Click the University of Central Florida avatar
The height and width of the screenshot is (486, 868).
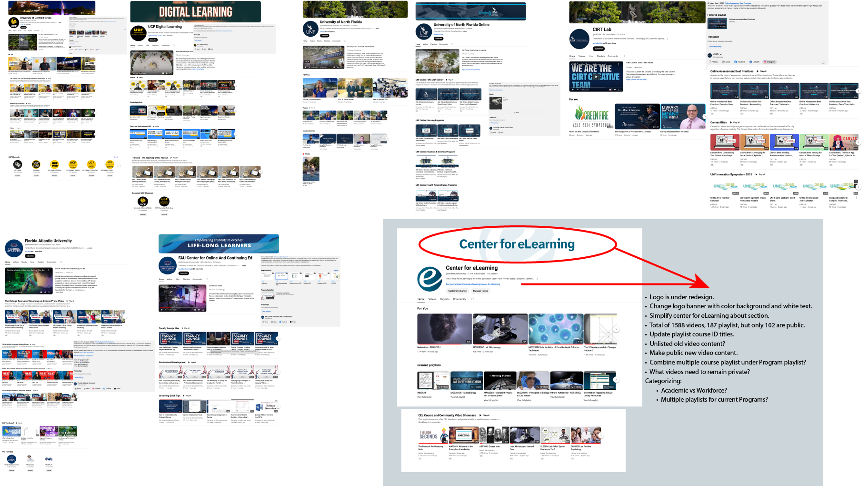click(x=14, y=23)
